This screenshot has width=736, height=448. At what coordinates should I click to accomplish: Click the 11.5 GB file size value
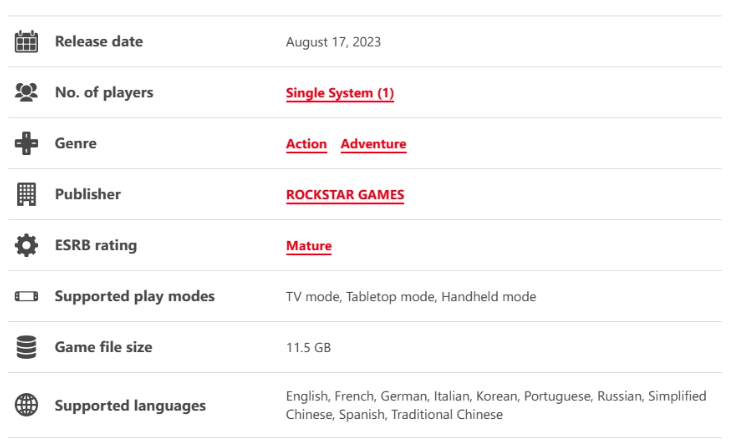tap(308, 348)
